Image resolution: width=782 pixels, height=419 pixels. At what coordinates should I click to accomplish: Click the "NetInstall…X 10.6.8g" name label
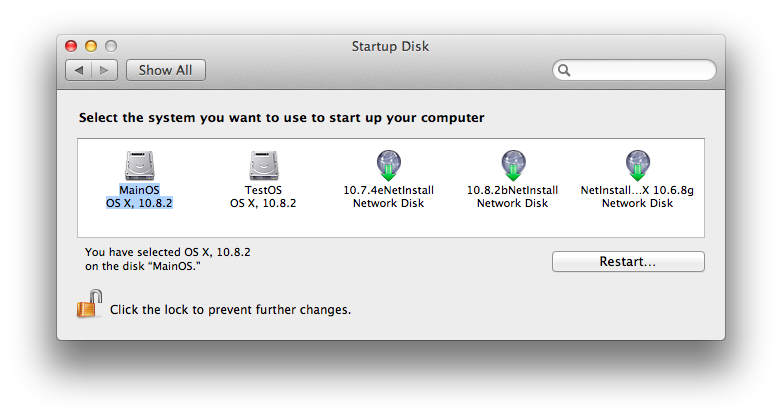[637, 190]
